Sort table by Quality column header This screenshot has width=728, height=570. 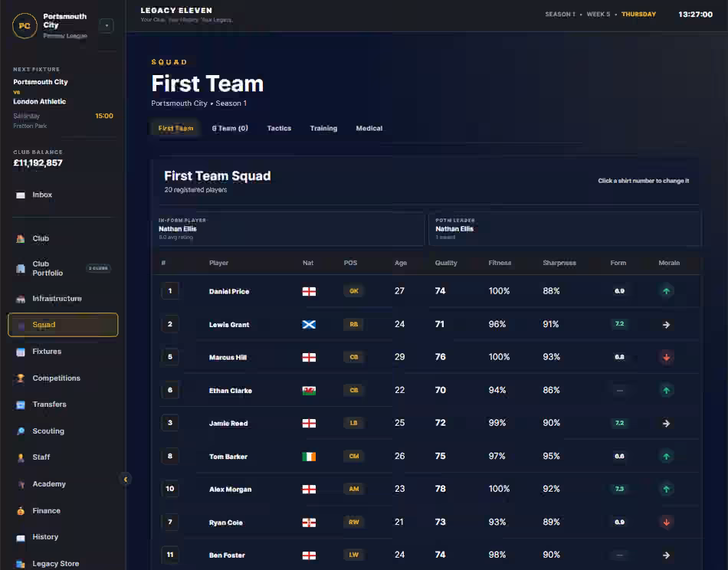point(446,263)
